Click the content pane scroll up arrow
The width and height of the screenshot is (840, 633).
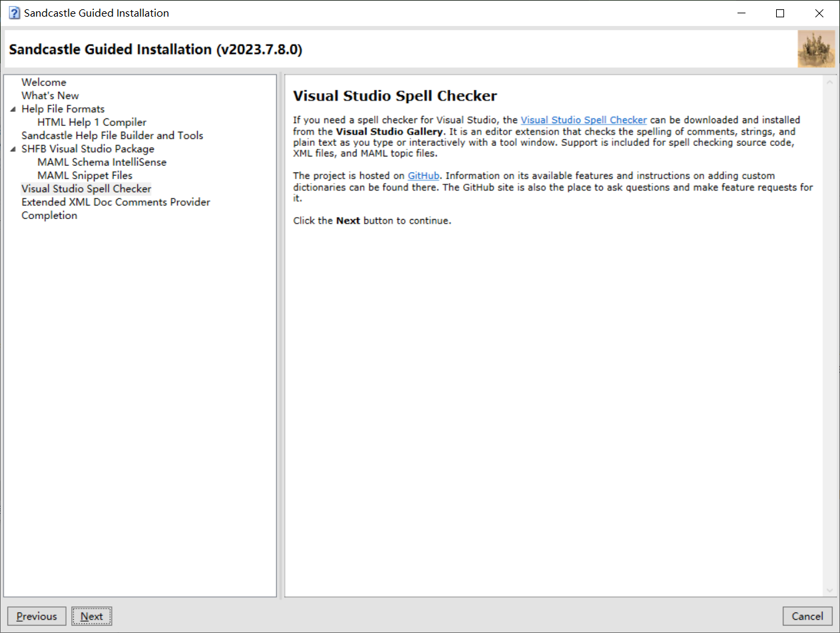829,83
